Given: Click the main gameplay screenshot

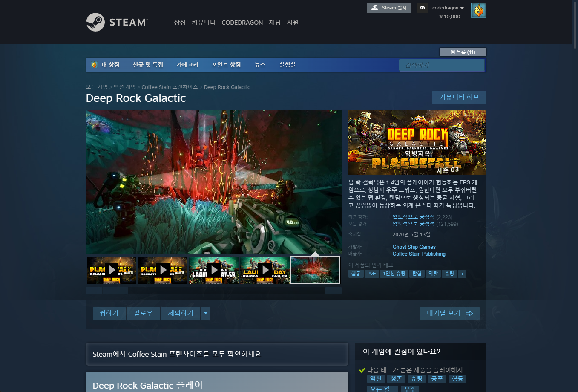Looking at the screenshot, I should pyautogui.click(x=214, y=182).
